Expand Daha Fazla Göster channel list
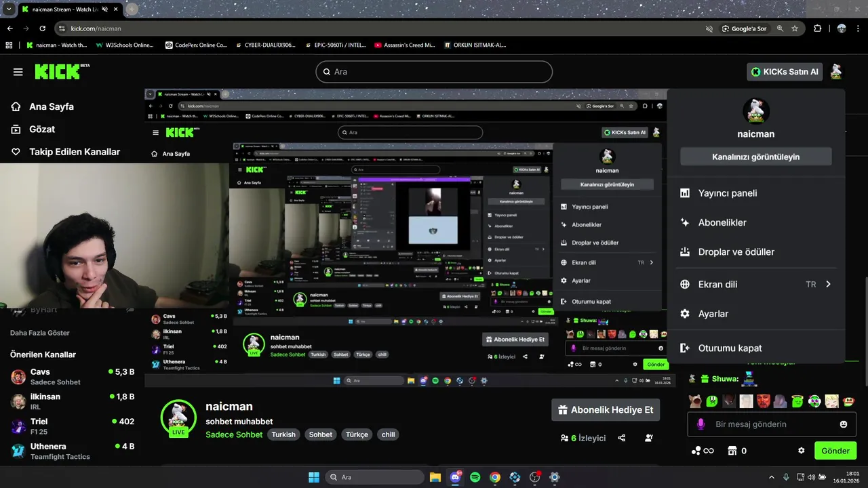 [40, 333]
